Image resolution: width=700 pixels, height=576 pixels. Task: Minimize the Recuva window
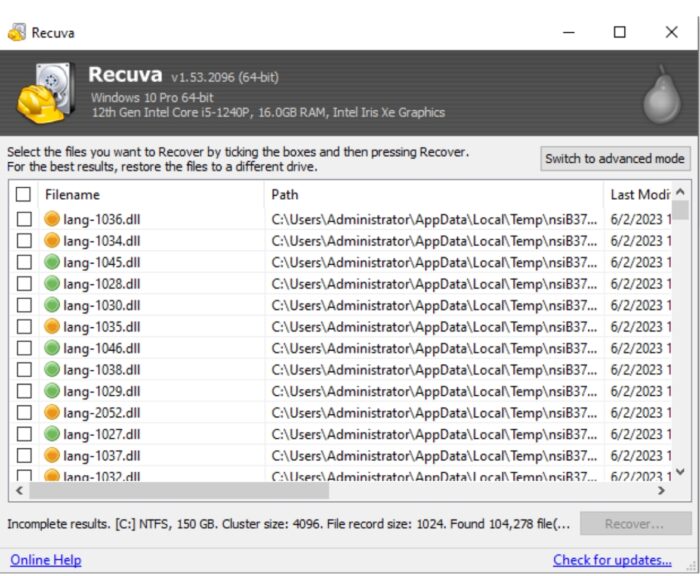click(569, 32)
